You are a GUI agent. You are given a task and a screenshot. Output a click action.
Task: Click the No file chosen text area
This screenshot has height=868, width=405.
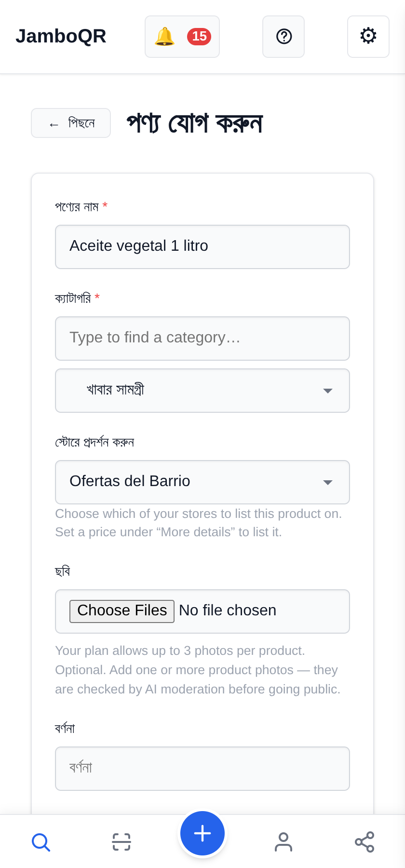228,610
